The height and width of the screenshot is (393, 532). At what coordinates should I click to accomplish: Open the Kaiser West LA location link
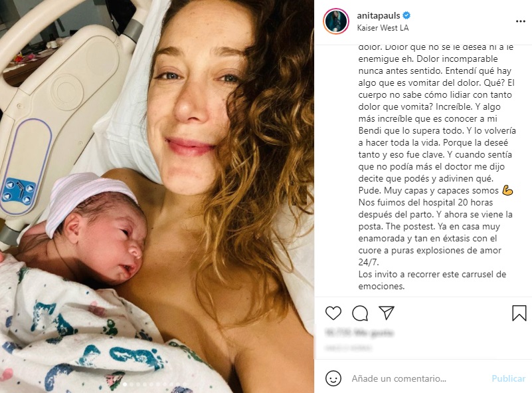[x=383, y=28]
